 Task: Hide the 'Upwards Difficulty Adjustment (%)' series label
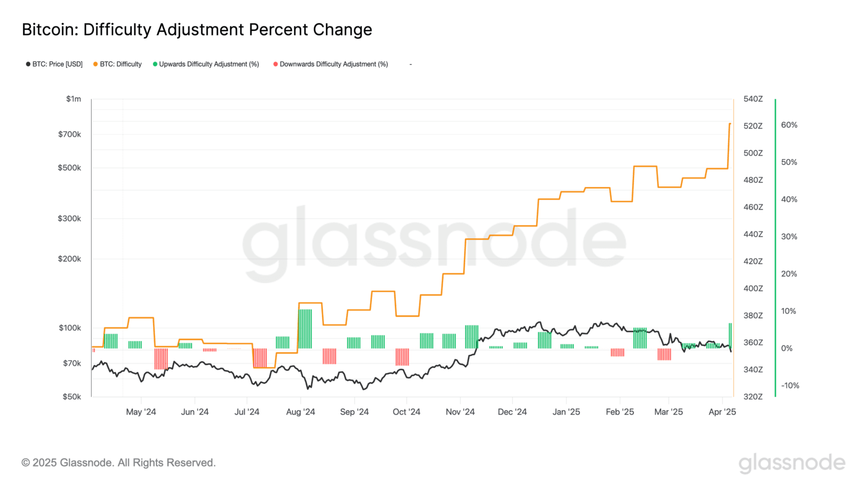(x=209, y=64)
